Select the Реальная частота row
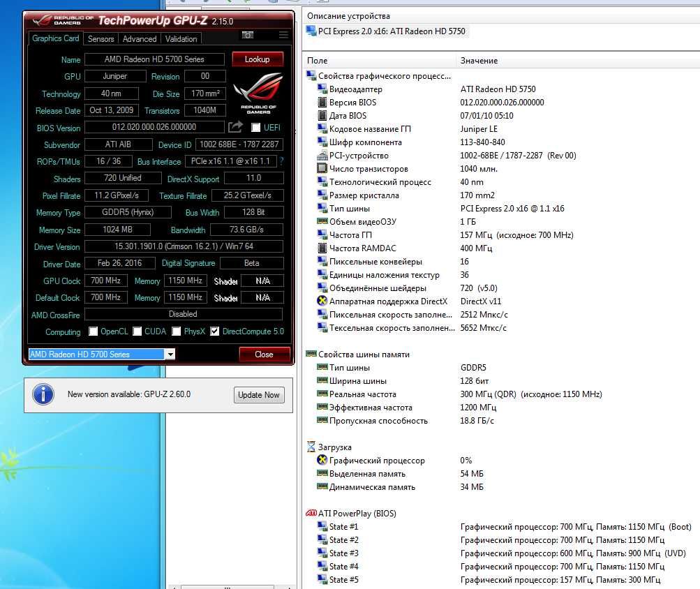 459,394
